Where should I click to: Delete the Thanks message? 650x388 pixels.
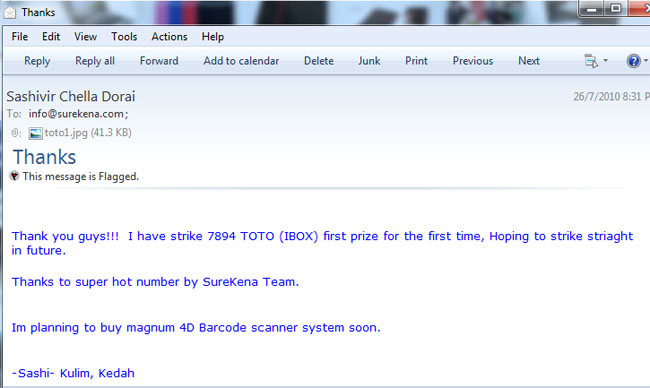click(x=318, y=61)
